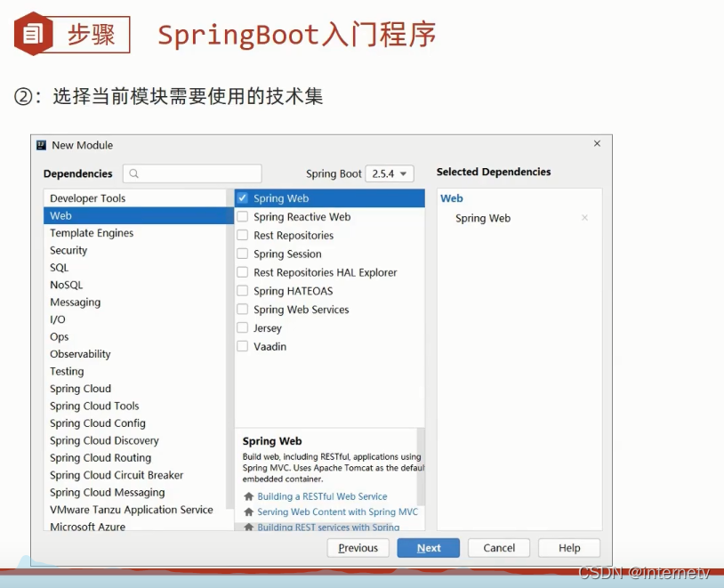Viewport: 724px width, 588px height.
Task: Click the Previous button
Action: coord(358,548)
